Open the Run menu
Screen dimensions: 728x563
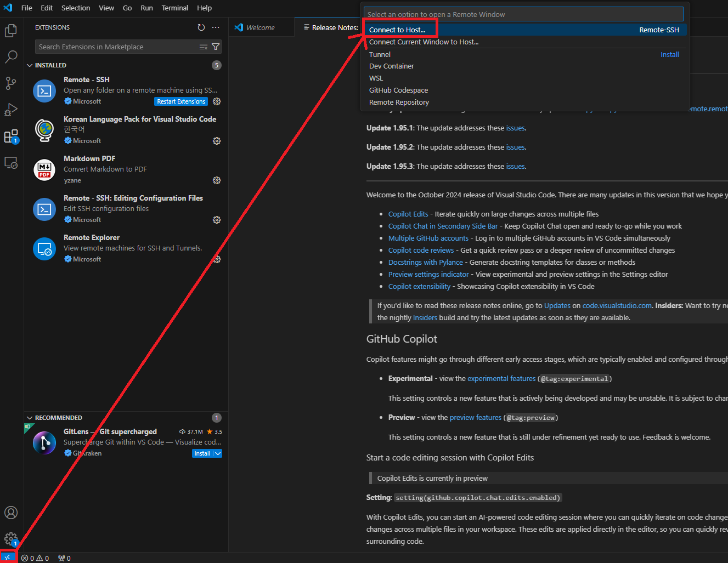pos(146,8)
